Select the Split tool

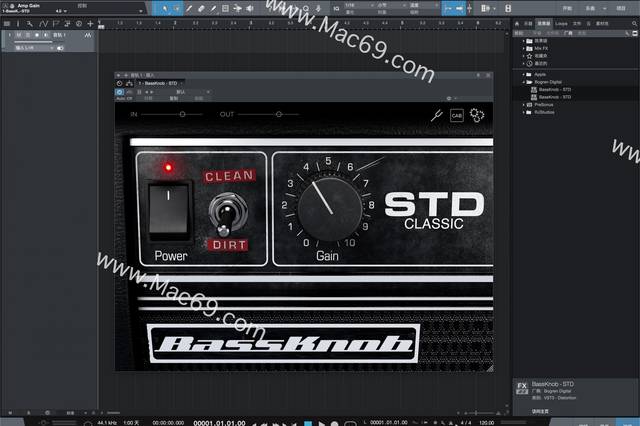(189, 8)
